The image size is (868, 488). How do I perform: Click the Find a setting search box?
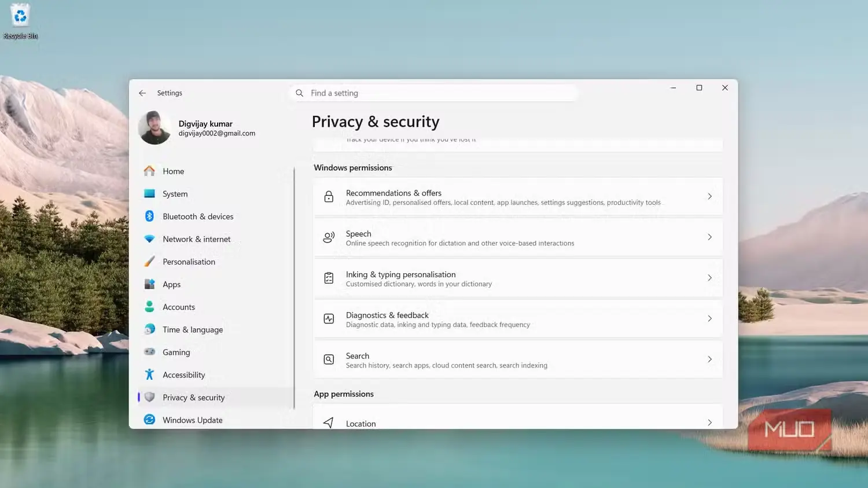click(x=433, y=93)
